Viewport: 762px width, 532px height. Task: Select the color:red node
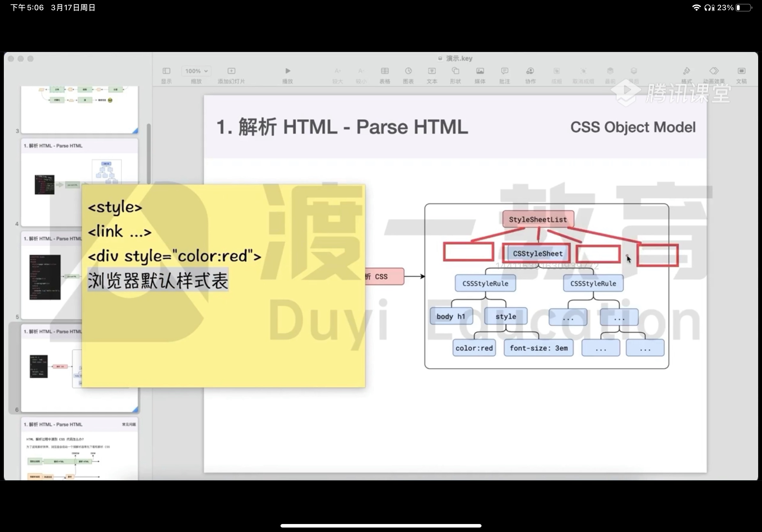tap(474, 348)
